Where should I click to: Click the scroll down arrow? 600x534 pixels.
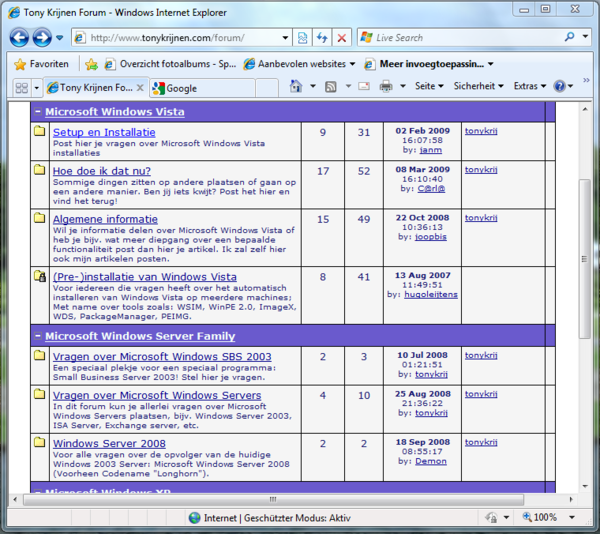(585, 487)
